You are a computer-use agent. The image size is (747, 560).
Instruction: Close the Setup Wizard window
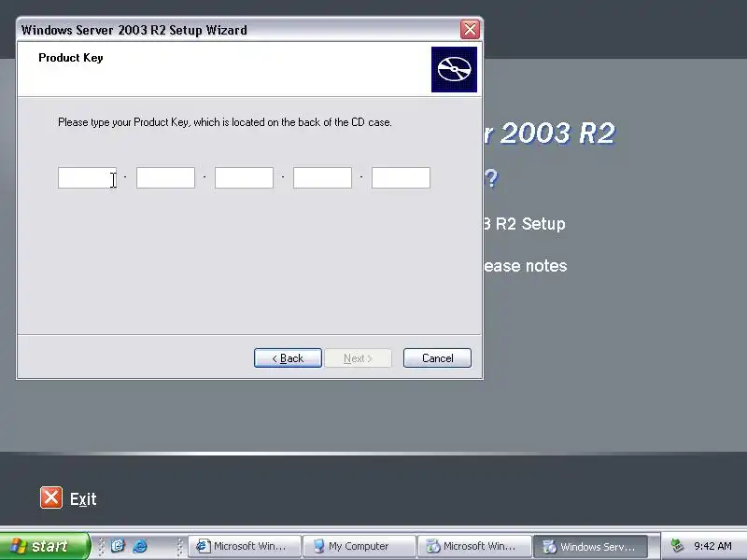470,30
